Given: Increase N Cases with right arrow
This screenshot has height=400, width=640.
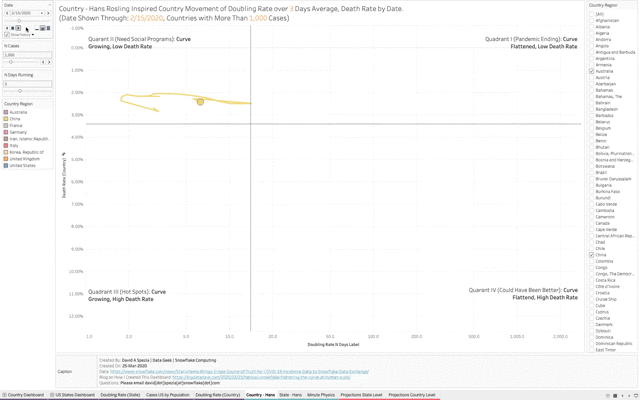Looking at the screenshot, I should coord(49,62).
